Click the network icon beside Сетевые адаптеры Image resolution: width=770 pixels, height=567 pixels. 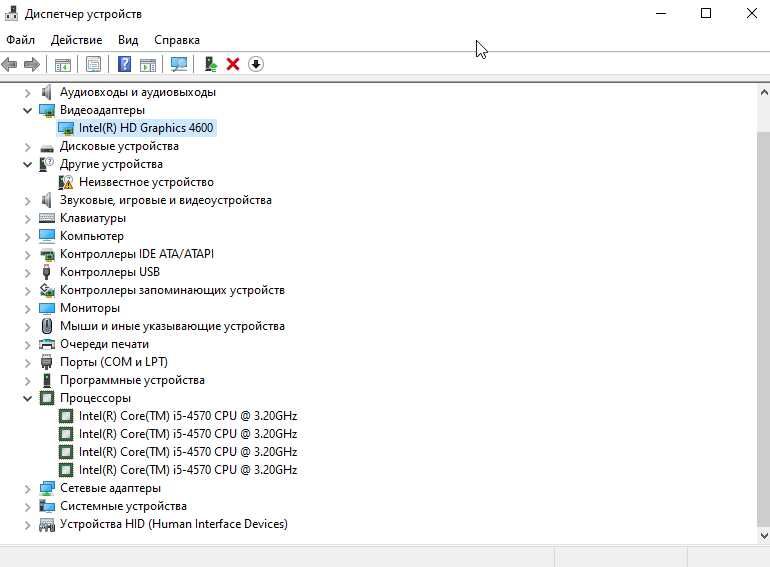pyautogui.click(x=47, y=488)
